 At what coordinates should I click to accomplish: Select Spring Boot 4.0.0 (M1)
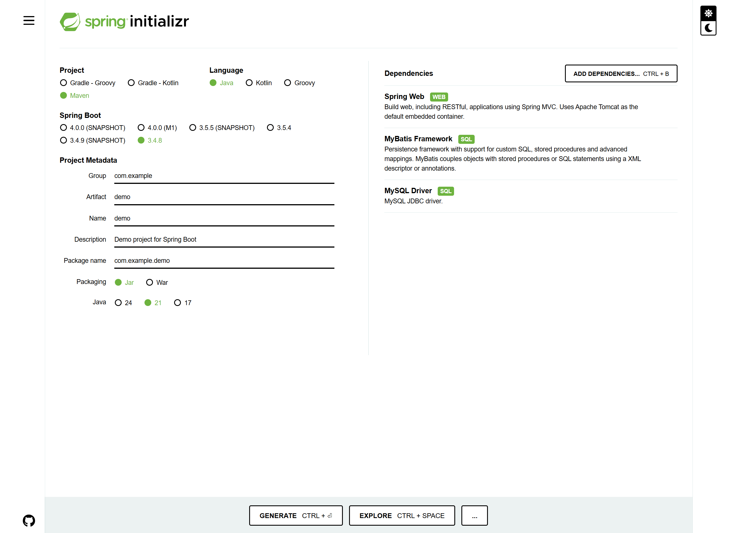[x=157, y=128]
